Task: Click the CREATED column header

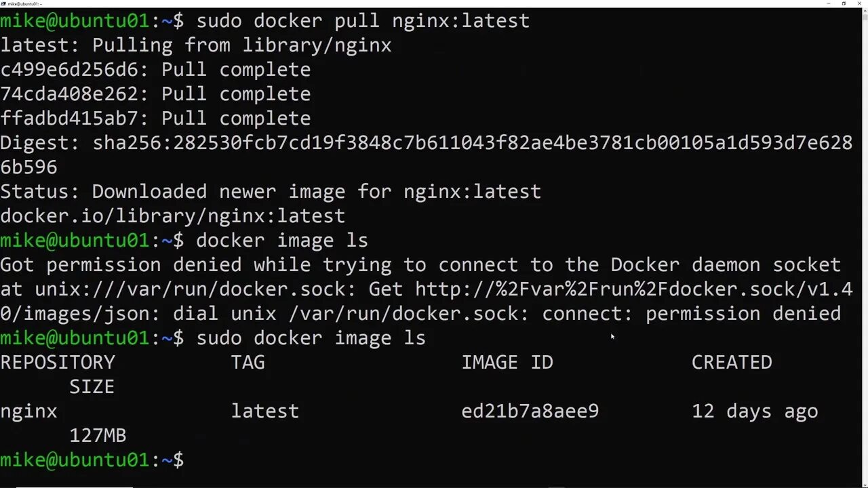Action: pyautogui.click(x=732, y=363)
